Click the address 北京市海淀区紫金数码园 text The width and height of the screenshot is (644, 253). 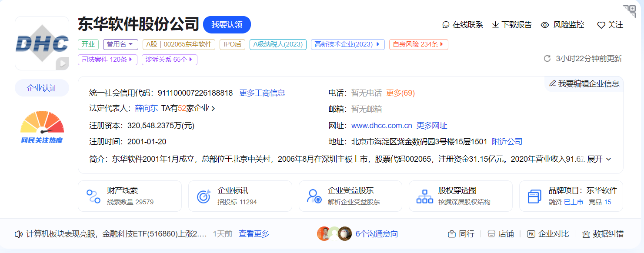[419, 142]
